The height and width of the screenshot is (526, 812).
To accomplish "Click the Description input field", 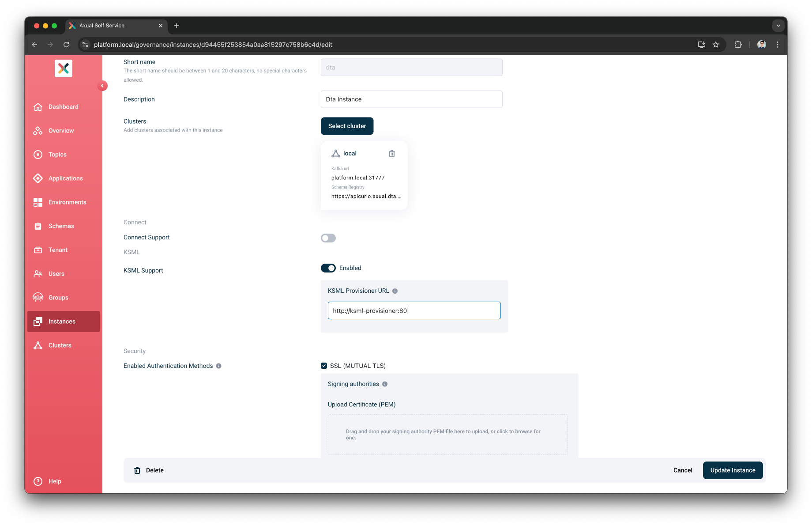I will click(412, 99).
